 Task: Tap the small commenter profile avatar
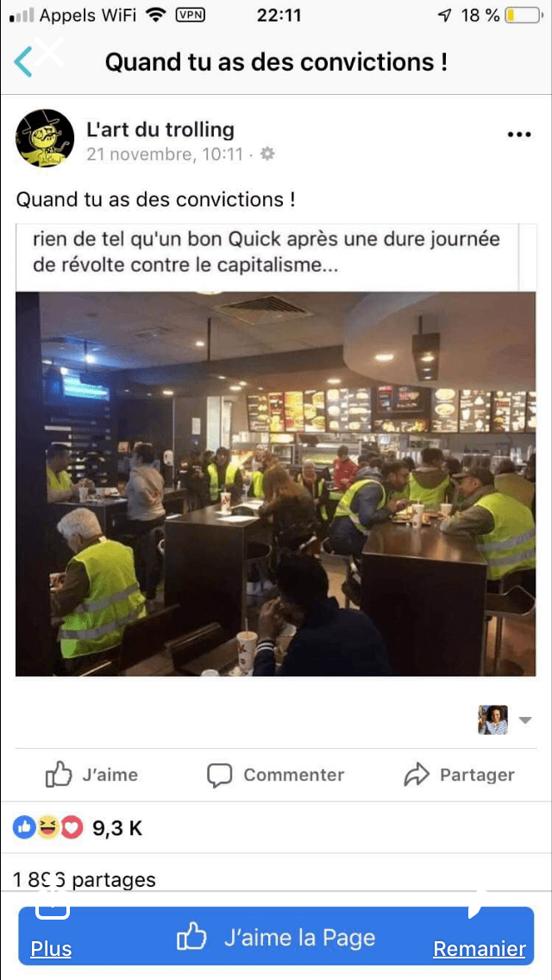click(x=492, y=720)
